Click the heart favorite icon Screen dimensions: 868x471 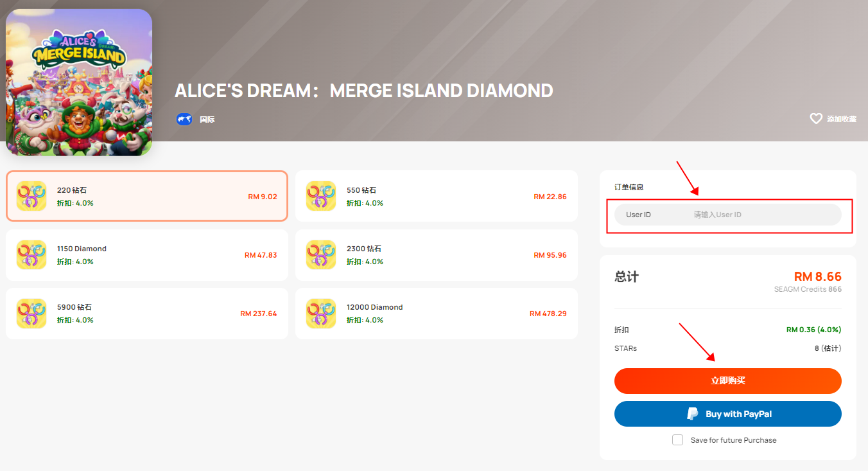816,119
